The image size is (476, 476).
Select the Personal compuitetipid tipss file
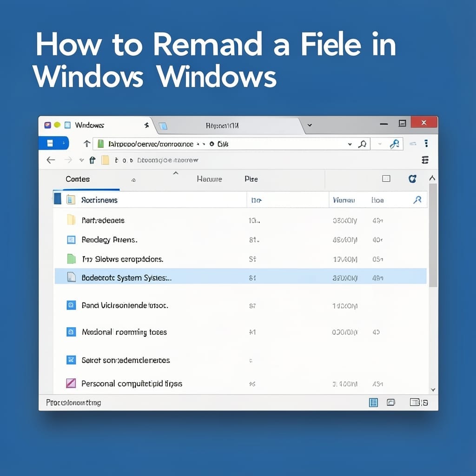click(240, 383)
